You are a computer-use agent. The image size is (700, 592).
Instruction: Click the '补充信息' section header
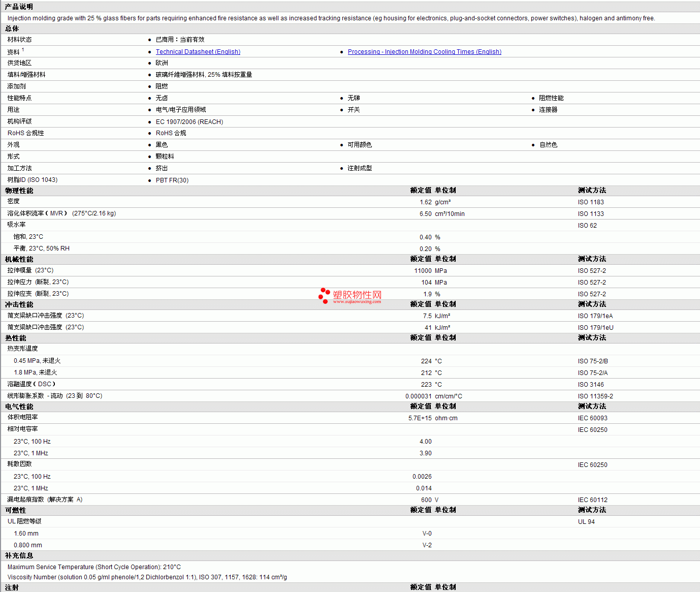(x=19, y=555)
